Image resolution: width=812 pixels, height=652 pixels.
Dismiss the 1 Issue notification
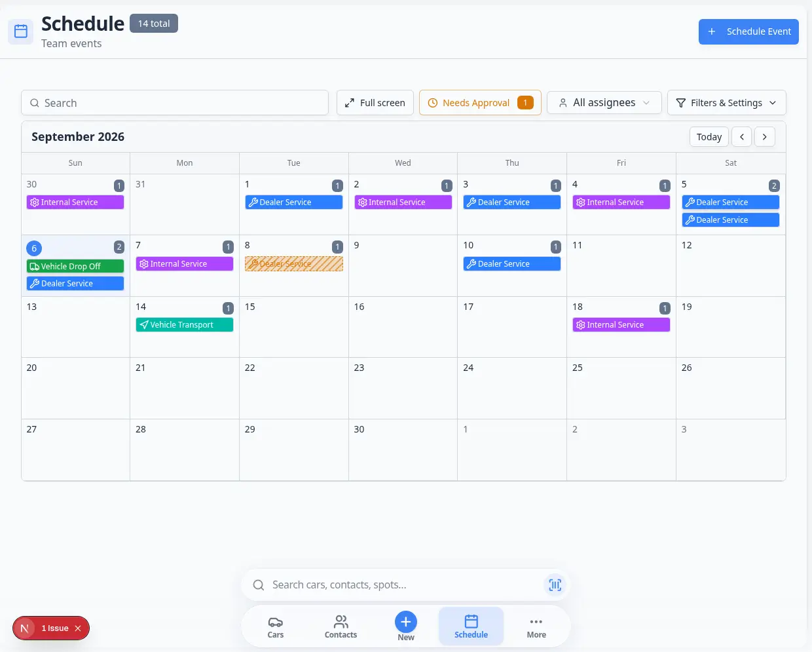(x=78, y=628)
